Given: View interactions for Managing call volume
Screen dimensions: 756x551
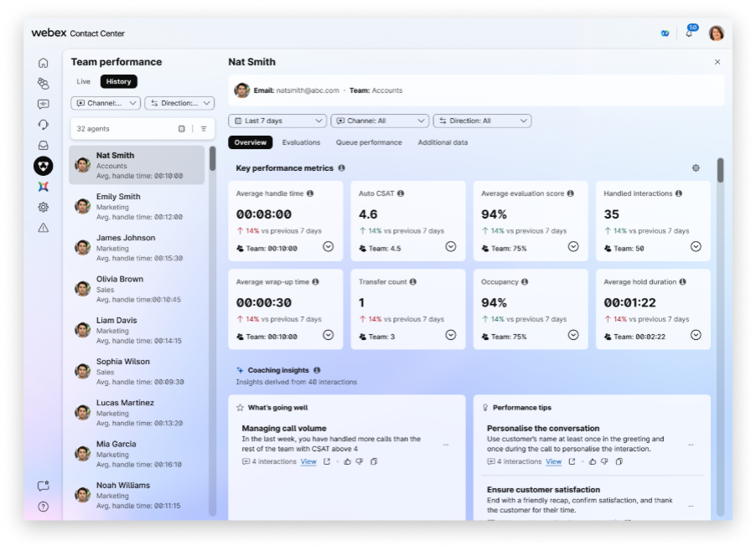Looking at the screenshot, I should click(308, 461).
